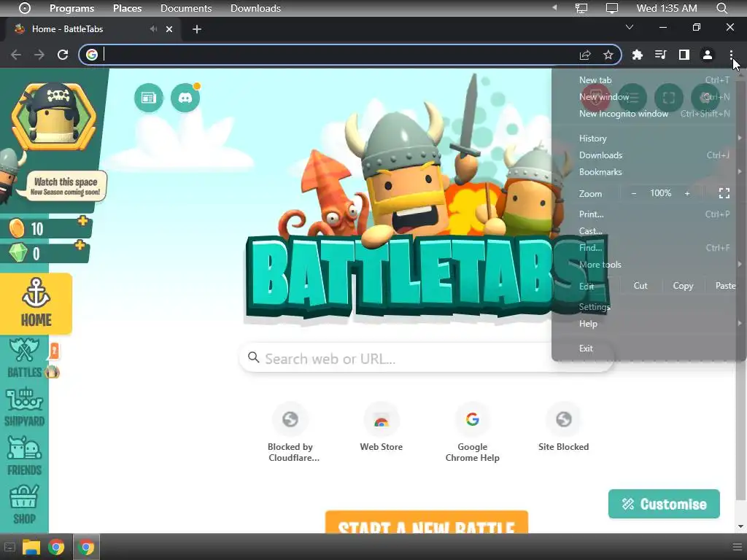Click START A NEW BATTLE button

tap(426, 522)
